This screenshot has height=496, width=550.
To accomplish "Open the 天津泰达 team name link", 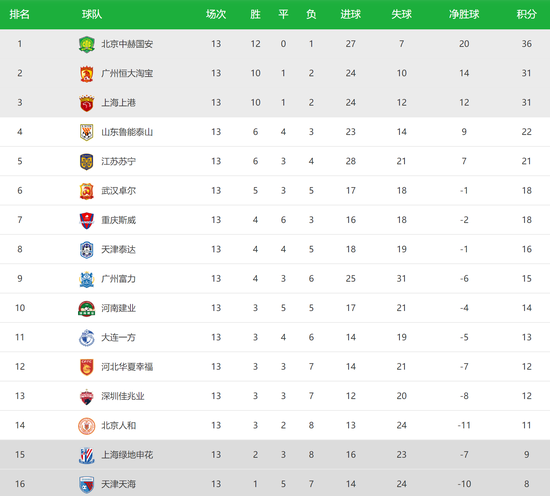I will 118,250.
